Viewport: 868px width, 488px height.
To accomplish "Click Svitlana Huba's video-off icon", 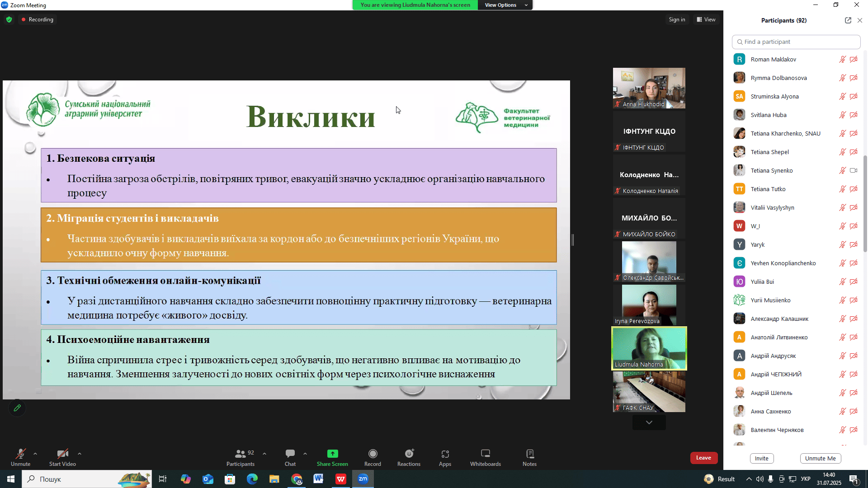I will click(x=854, y=115).
